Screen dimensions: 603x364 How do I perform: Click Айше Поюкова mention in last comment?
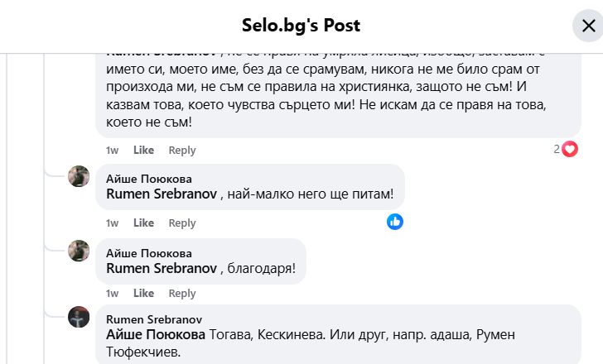(156, 335)
